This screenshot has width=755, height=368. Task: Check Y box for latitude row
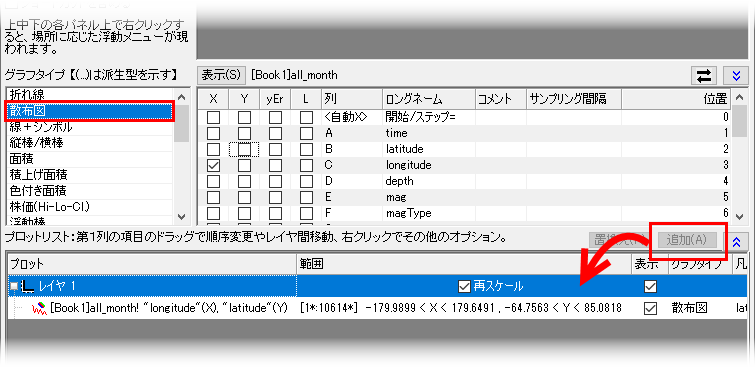tap(245, 150)
